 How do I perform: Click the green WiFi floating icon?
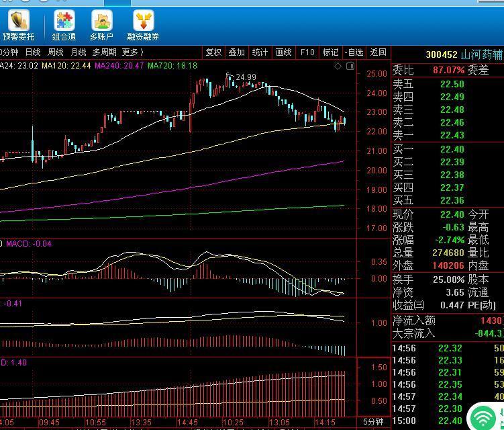point(483,417)
